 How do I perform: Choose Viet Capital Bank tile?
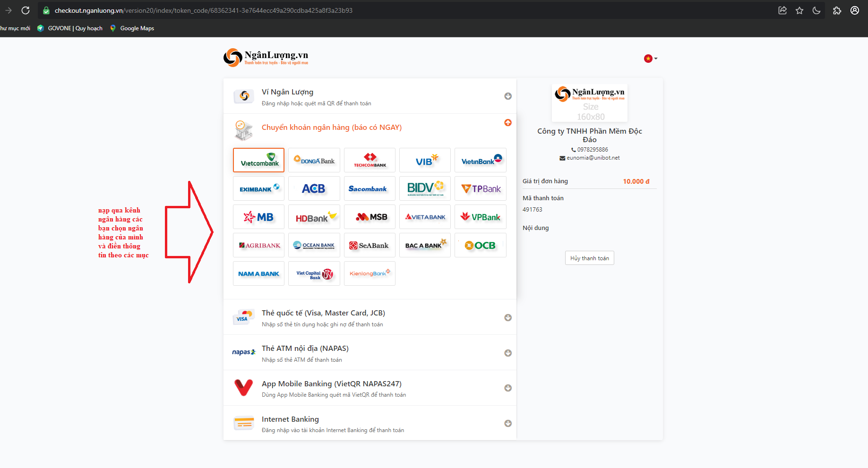[x=314, y=273]
